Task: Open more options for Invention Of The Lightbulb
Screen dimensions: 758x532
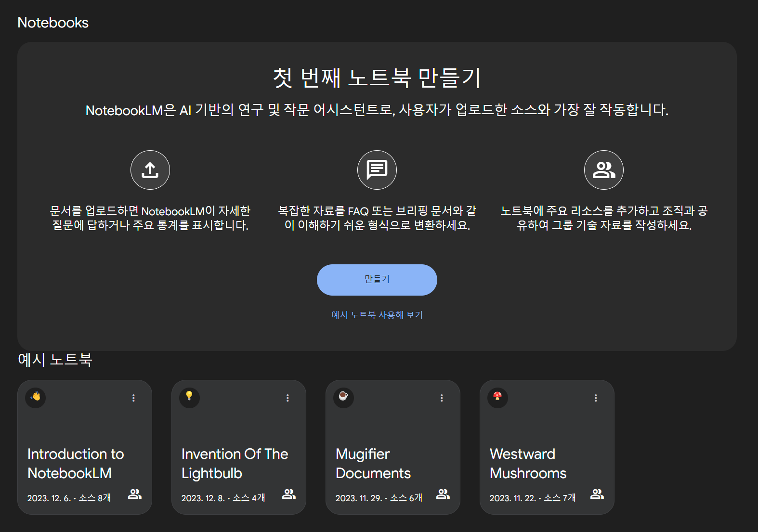Action: [288, 398]
